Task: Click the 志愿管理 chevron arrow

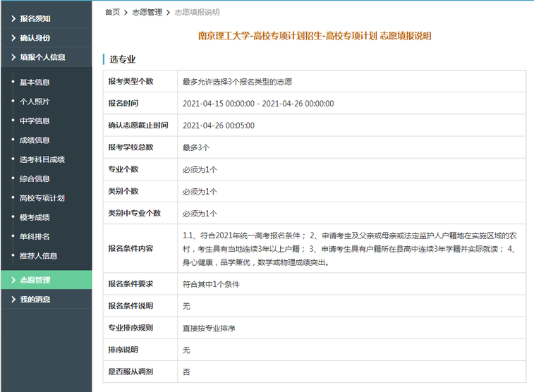Action: (13, 280)
